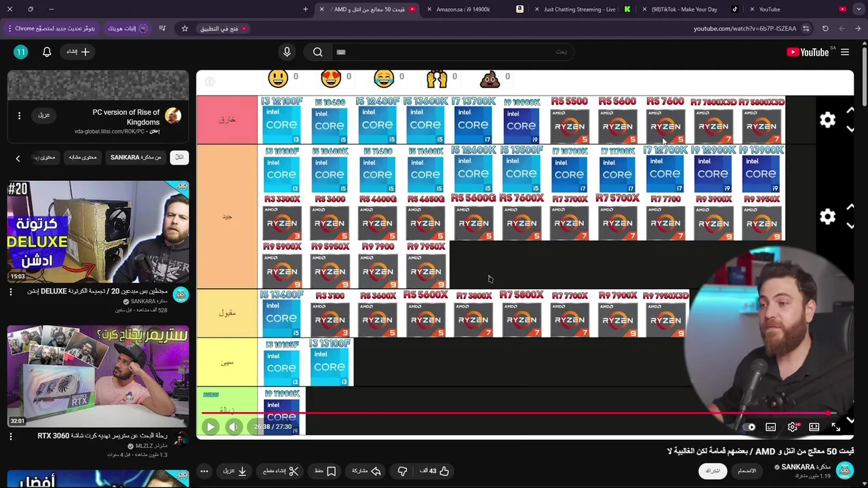868x488 pixels.
Task: Open the YouTube guide hamburger menu
Action: point(845,52)
